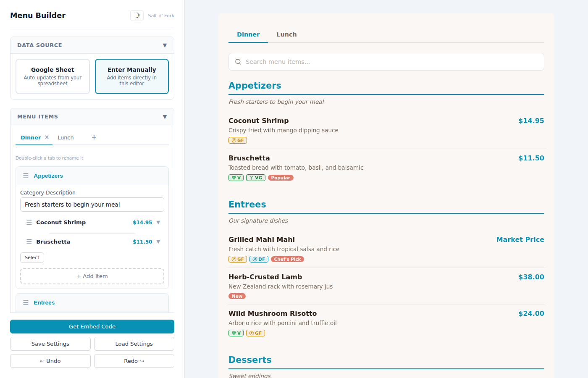Collapse the DATA SOURCE section
The height and width of the screenshot is (378, 588).
coord(165,45)
